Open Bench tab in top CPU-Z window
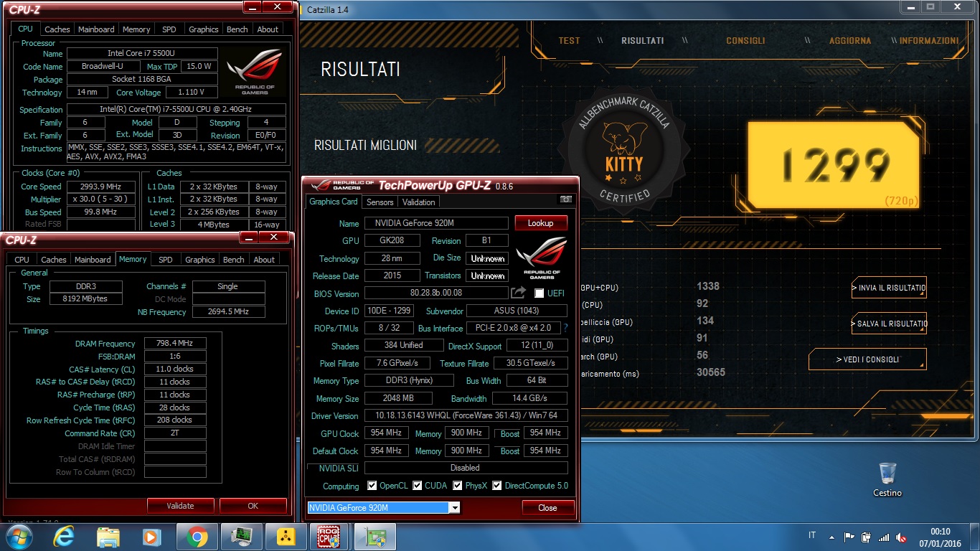 237,29
